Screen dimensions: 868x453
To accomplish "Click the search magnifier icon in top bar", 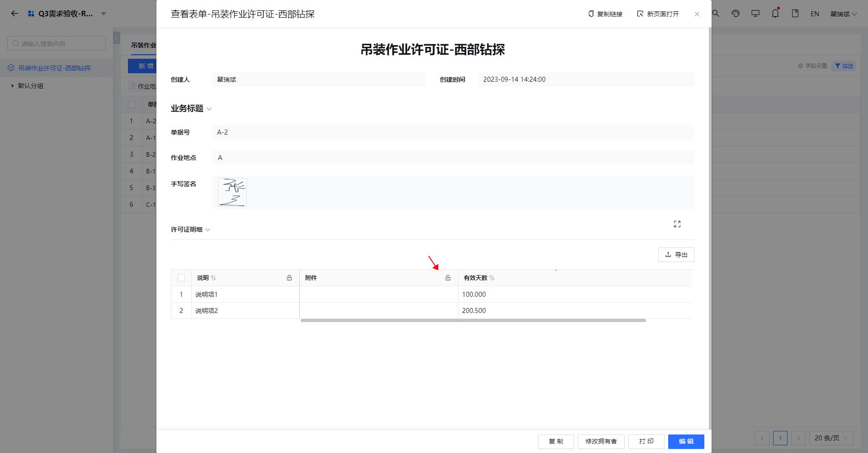I will pyautogui.click(x=716, y=14).
